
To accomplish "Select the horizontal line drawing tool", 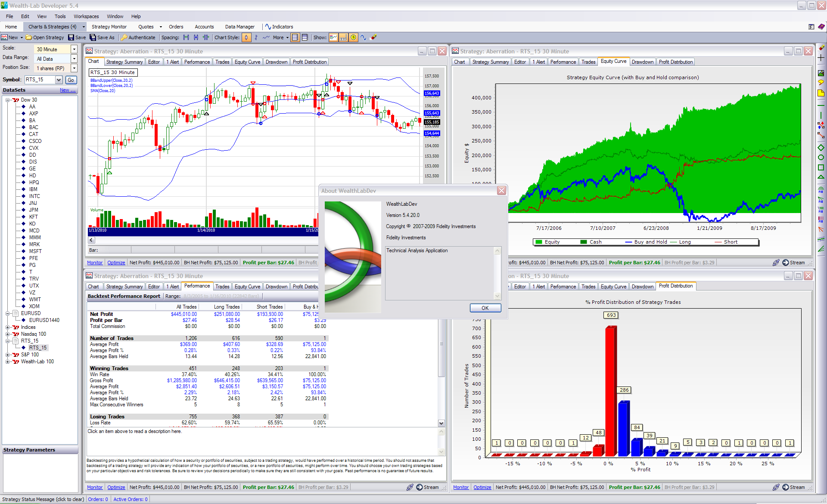I will (821, 105).
